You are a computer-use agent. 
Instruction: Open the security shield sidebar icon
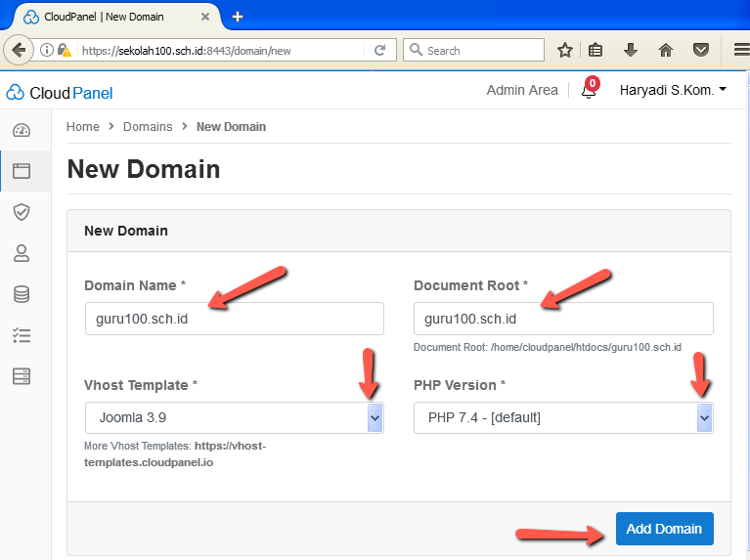pos(21,212)
